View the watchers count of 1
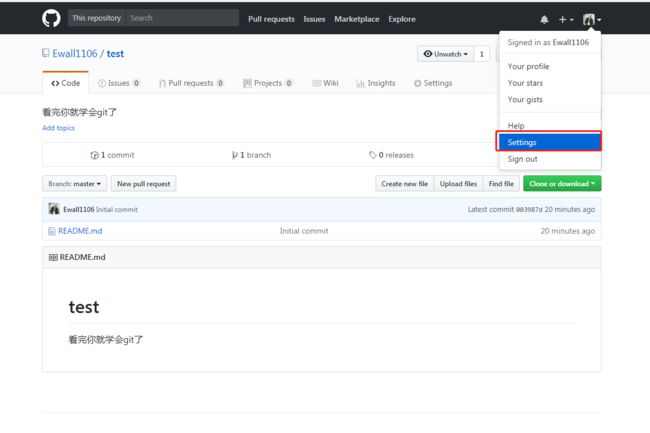This screenshot has height=433, width=650. [x=482, y=54]
